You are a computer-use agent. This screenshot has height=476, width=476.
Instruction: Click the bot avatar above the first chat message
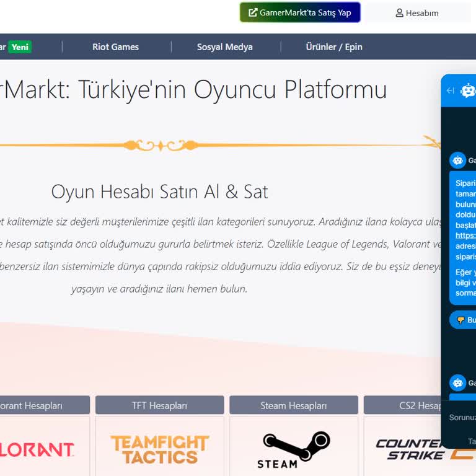click(458, 160)
